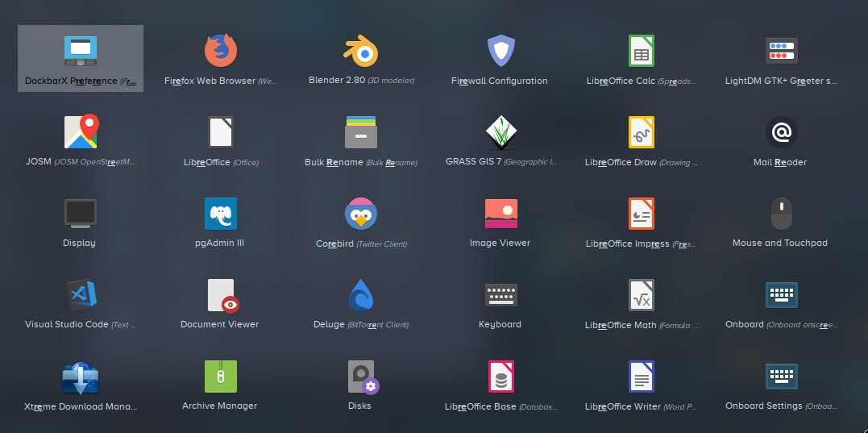Click the "Corebird" label text

tap(334, 244)
